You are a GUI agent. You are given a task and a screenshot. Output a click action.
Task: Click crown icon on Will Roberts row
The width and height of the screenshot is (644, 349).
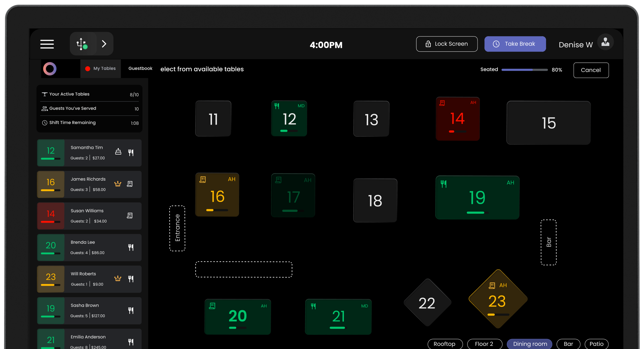(x=118, y=279)
